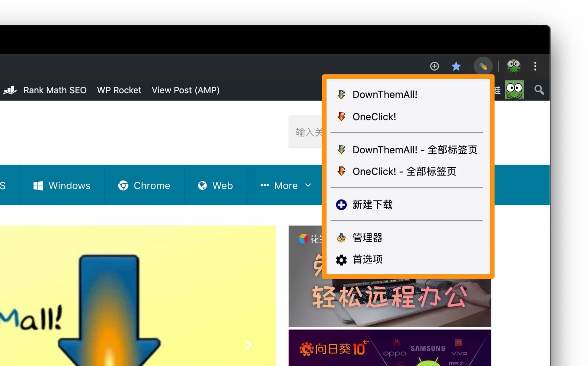Click the next-slide arrow on DownThemAll banner
The image size is (588, 366).
(x=248, y=345)
